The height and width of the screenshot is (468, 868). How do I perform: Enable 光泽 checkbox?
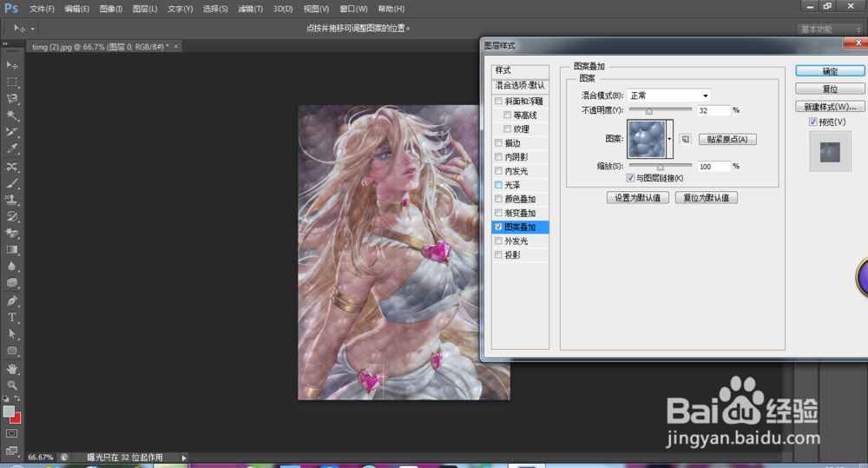point(499,184)
